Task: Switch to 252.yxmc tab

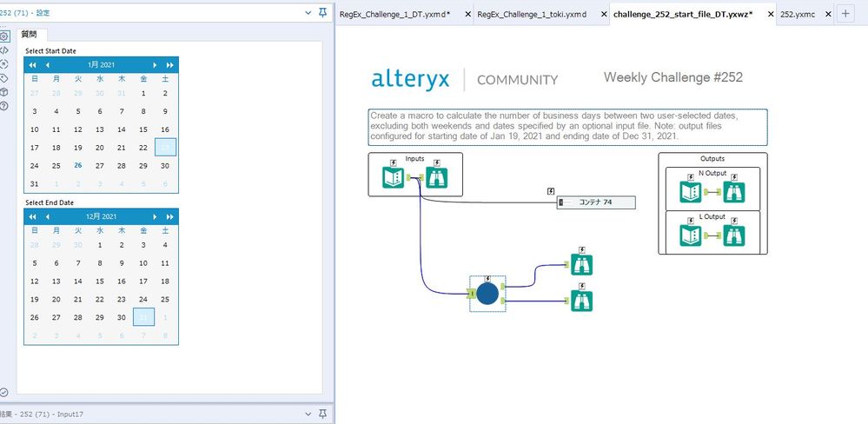Action: tap(797, 15)
